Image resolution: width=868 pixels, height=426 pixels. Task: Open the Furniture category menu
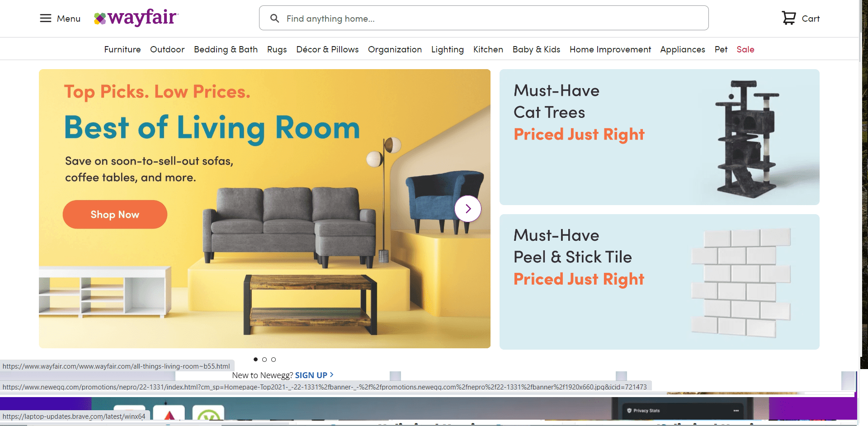(122, 50)
